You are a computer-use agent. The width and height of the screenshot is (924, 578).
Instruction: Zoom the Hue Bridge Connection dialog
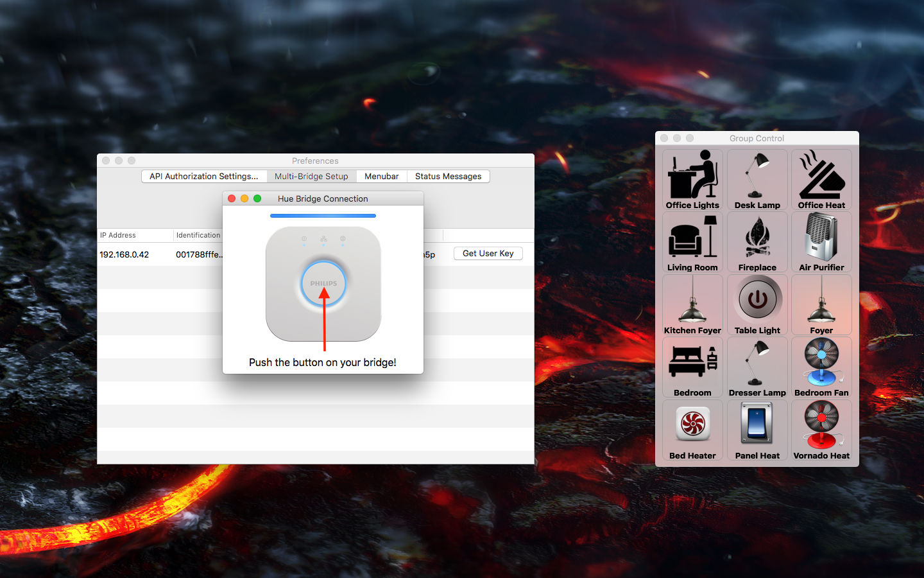pos(257,198)
